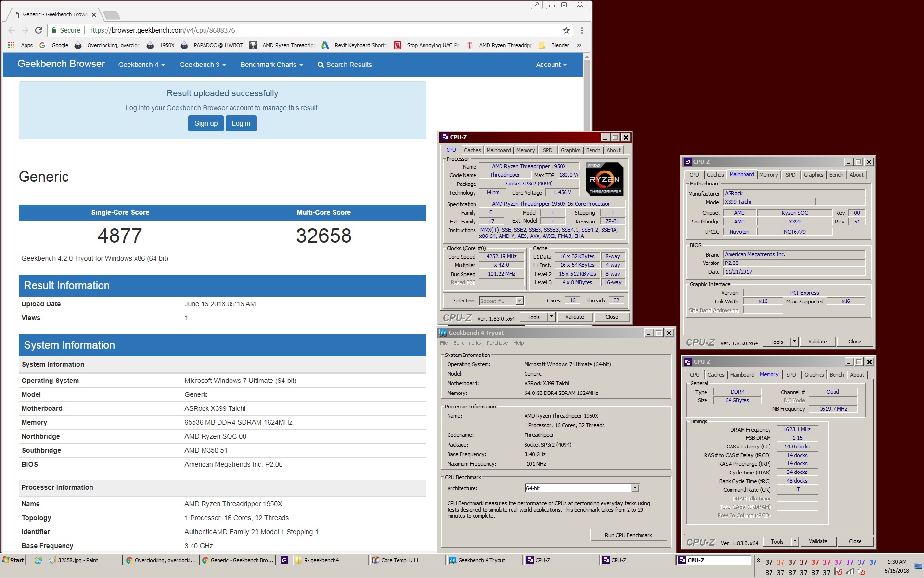The height and width of the screenshot is (578, 924).
Task: Open the Revit Keyboard Shortcuts bookmark
Action: (x=354, y=45)
